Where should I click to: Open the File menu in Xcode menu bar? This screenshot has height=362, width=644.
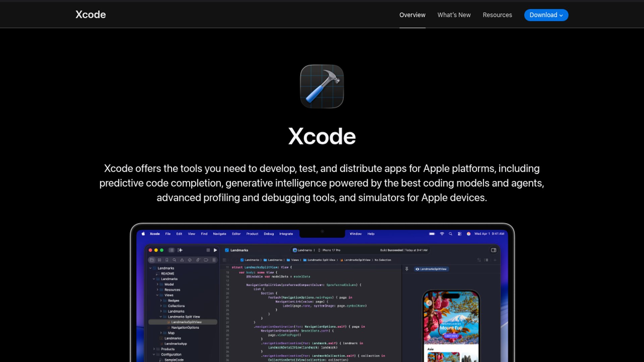168,234
